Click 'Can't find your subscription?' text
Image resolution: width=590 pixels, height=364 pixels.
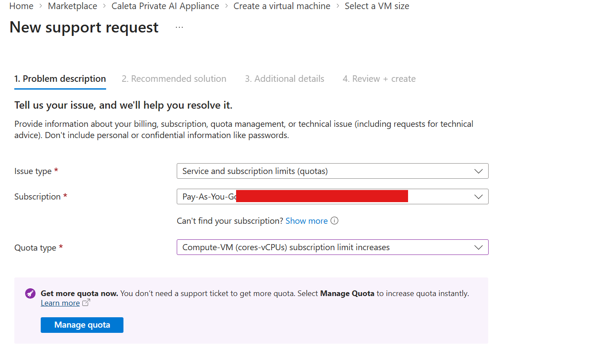point(230,221)
